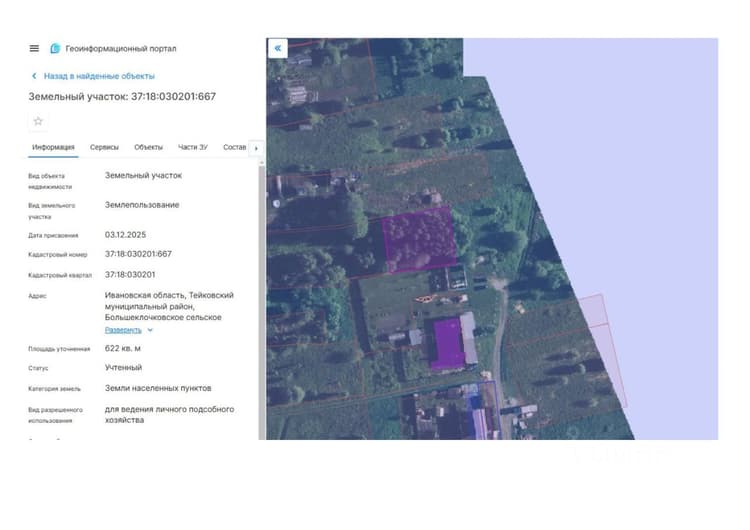The image size is (750, 530).
Task: Open the Состав tab
Action: 234,147
